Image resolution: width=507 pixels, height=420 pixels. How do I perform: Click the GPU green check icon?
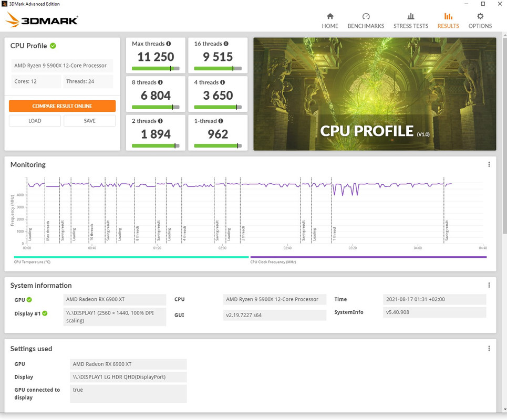coord(29,300)
